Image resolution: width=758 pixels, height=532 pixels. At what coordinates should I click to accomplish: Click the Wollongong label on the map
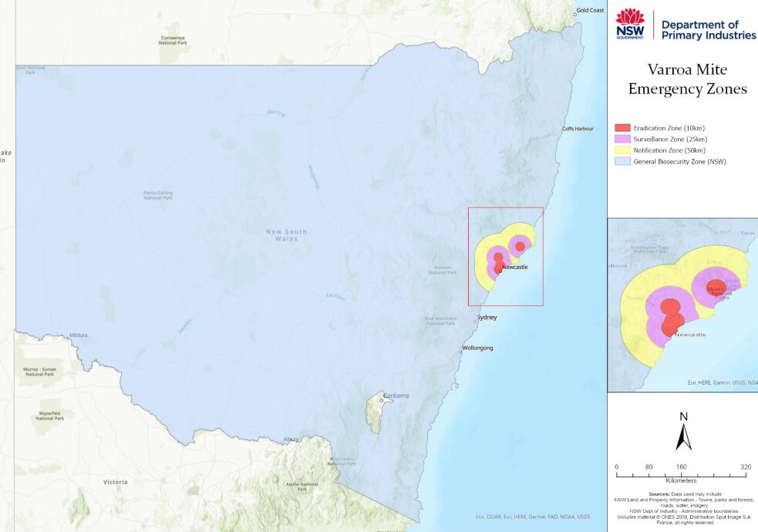coord(477,348)
